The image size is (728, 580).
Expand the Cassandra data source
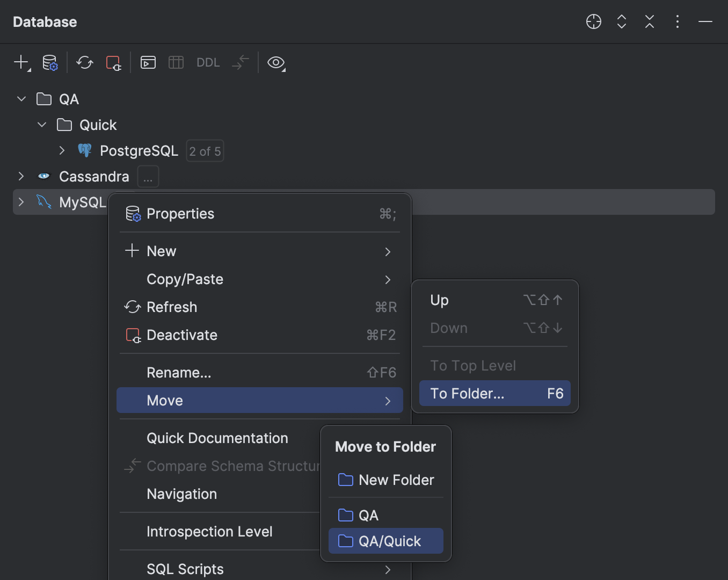click(x=21, y=176)
